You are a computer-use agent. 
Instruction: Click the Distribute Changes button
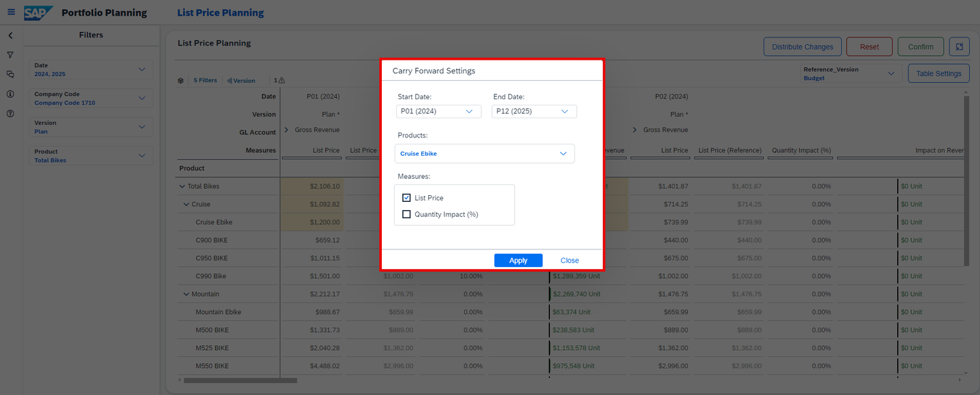pos(802,47)
